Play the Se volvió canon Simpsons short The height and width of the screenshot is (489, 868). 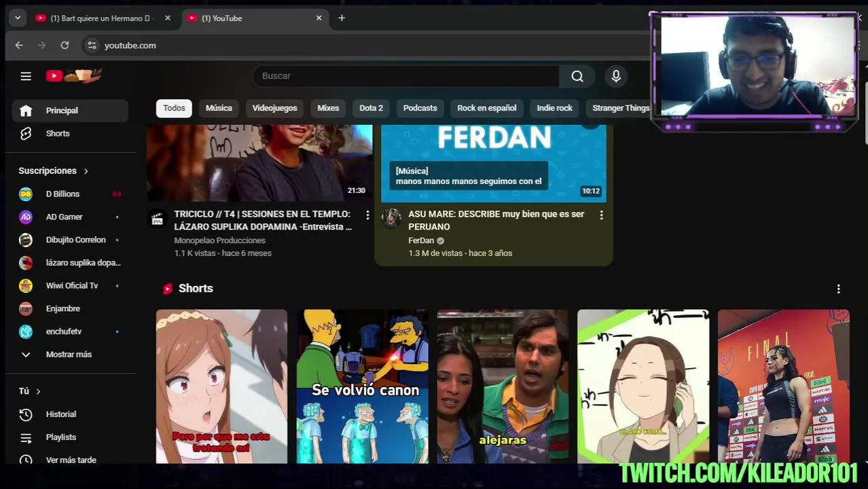click(x=363, y=386)
